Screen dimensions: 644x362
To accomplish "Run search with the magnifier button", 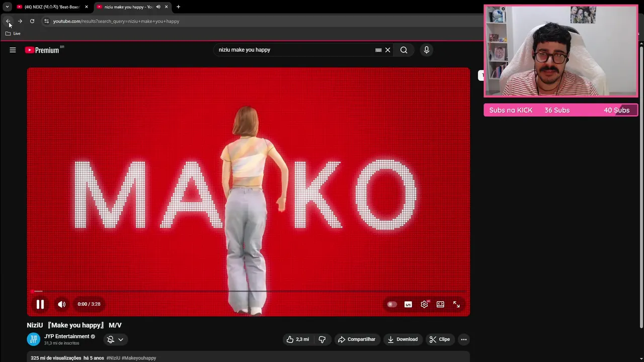I will coord(404,50).
